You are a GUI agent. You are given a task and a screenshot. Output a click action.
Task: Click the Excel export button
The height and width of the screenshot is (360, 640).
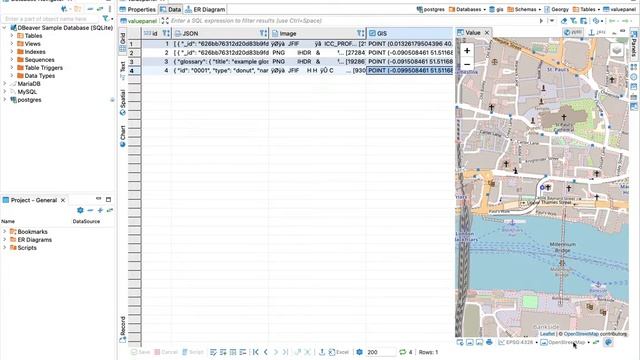339,352
